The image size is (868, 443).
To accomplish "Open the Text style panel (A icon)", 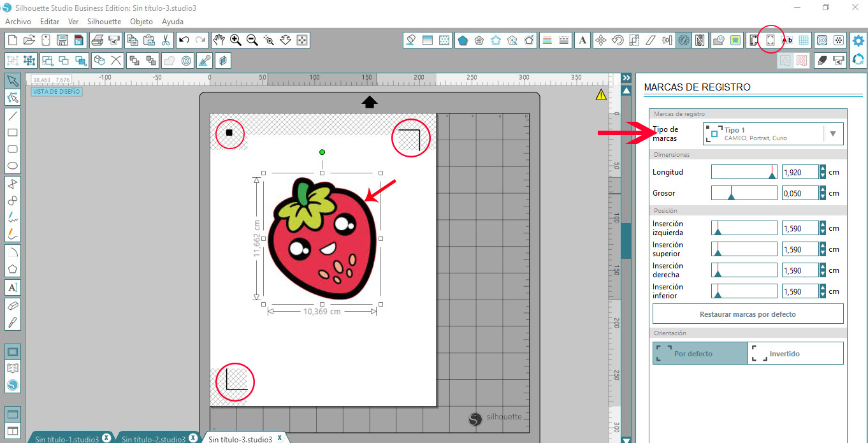I will (x=582, y=40).
